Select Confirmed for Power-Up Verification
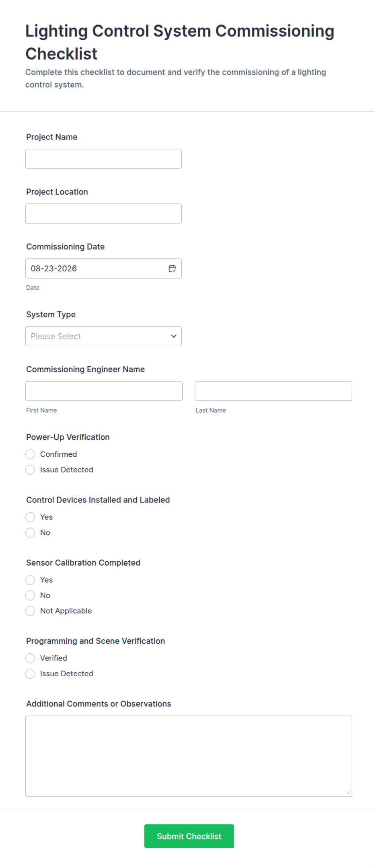 [30, 454]
